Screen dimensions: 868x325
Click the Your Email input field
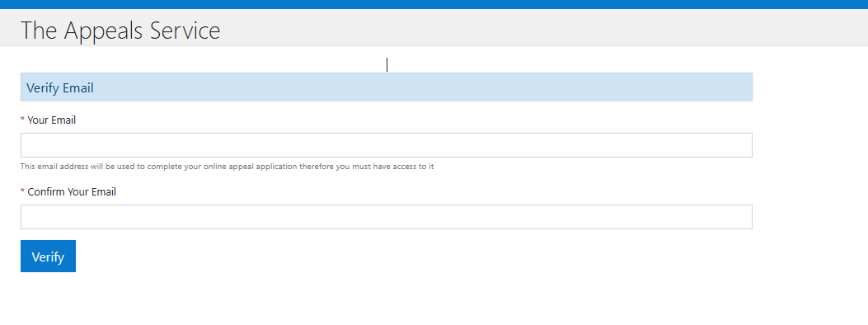[x=387, y=145]
